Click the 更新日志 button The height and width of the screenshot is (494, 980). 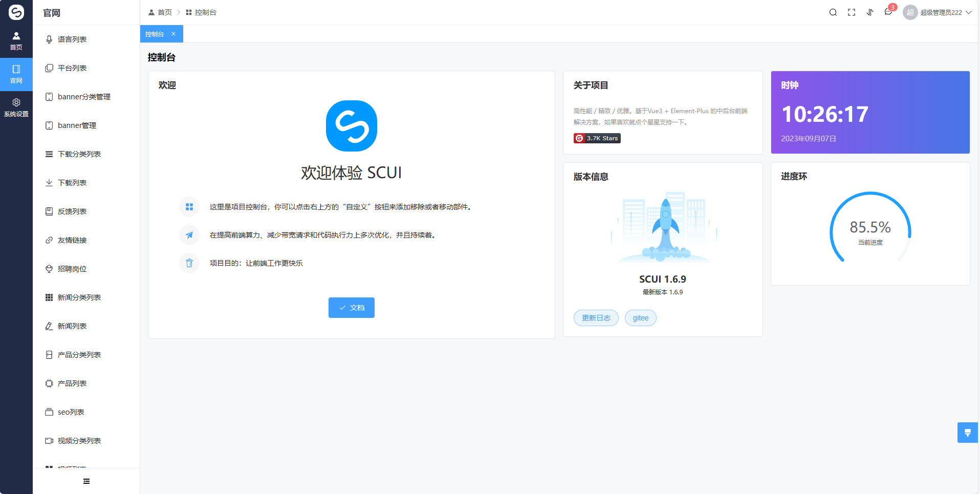[x=596, y=318]
